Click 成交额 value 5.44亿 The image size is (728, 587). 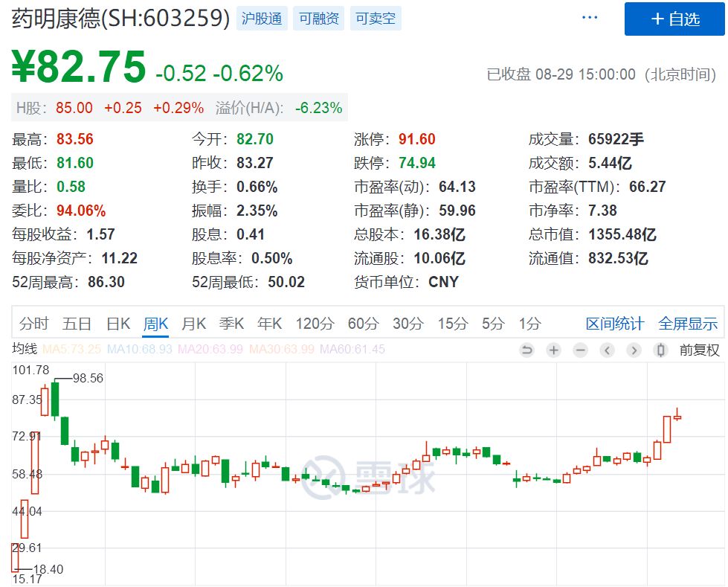(610, 163)
